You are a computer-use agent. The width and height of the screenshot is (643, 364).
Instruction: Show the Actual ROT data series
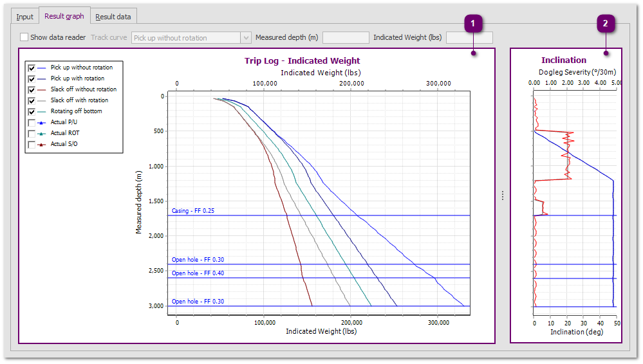32,133
